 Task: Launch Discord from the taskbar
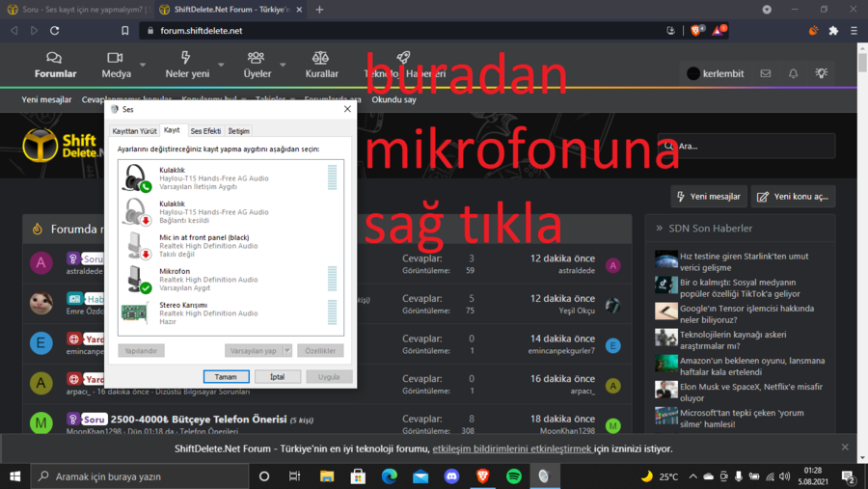(451, 476)
